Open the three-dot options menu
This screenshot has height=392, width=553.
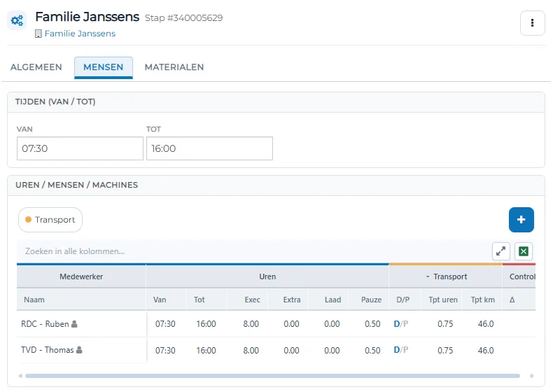click(532, 23)
